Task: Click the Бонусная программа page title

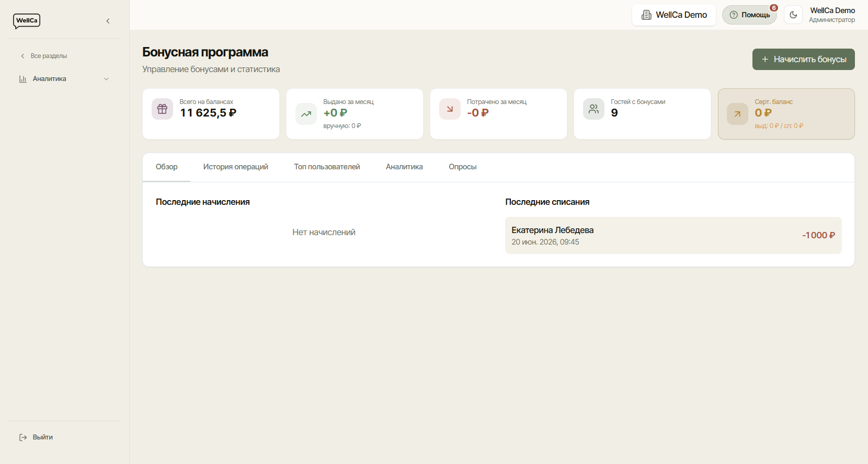Action: click(x=205, y=52)
